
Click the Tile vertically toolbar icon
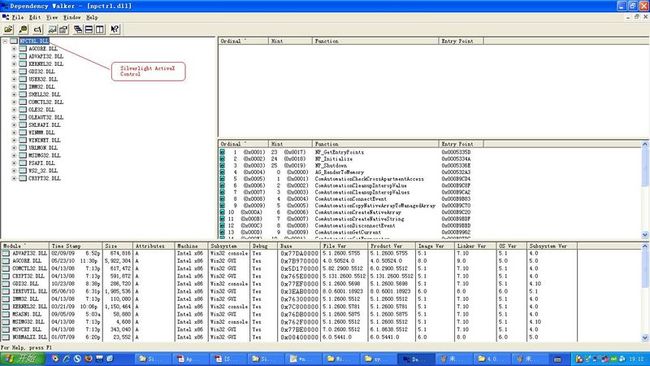coord(100,29)
